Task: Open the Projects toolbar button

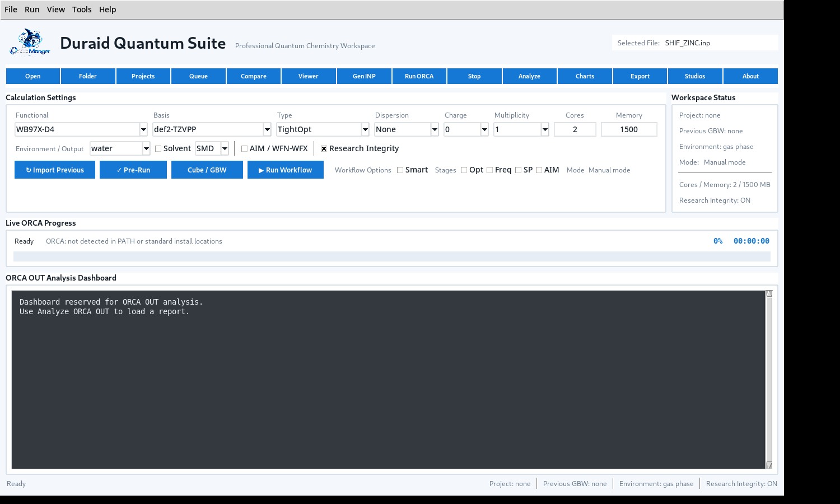Action: click(143, 76)
